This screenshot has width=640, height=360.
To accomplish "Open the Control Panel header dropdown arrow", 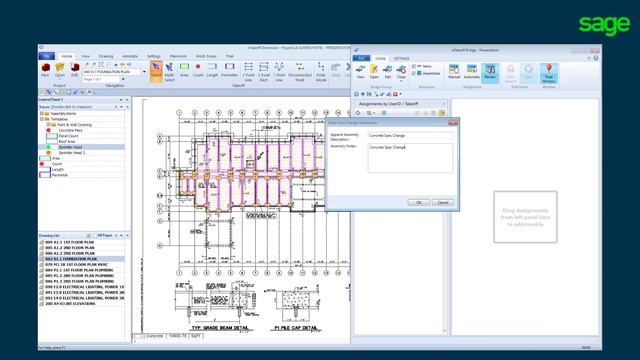I will (x=121, y=100).
